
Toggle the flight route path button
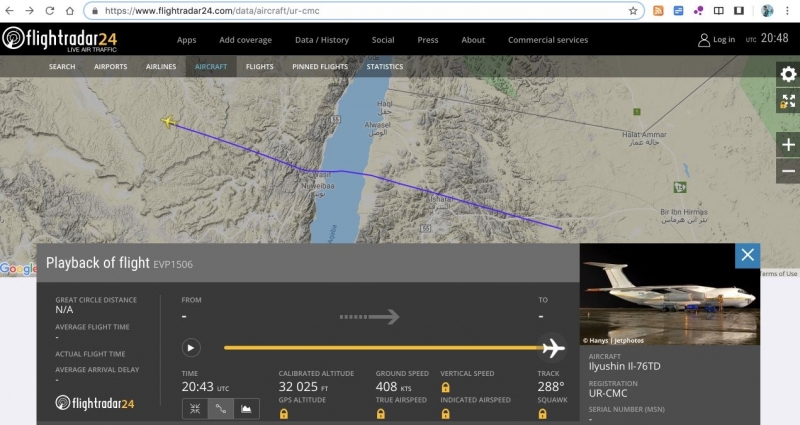220,408
